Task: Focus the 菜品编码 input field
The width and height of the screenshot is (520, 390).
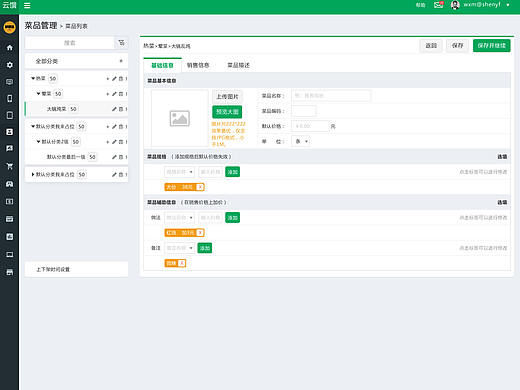Action: [304, 111]
